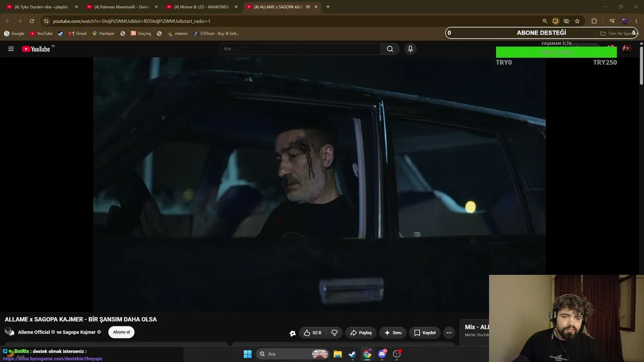Image resolution: width=644 pixels, height=362 pixels.
Task: Open the Steam bookmark icon
Action: [60, 34]
